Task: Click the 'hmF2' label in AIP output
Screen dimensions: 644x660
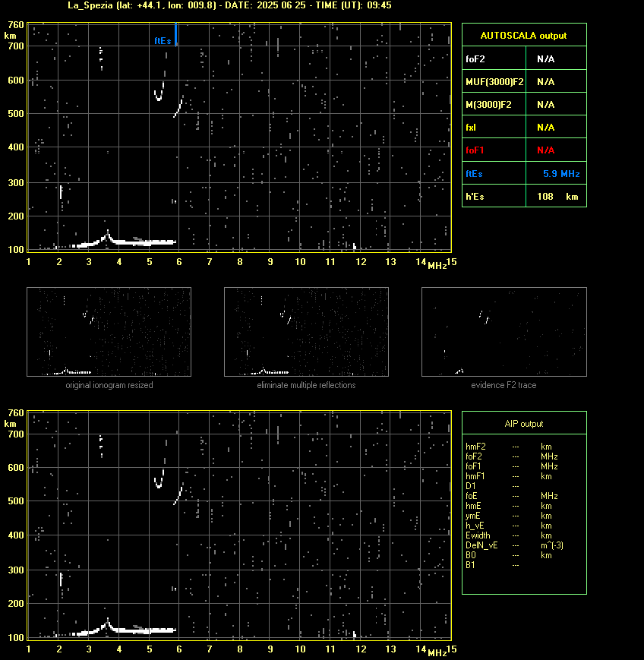Action: click(475, 447)
